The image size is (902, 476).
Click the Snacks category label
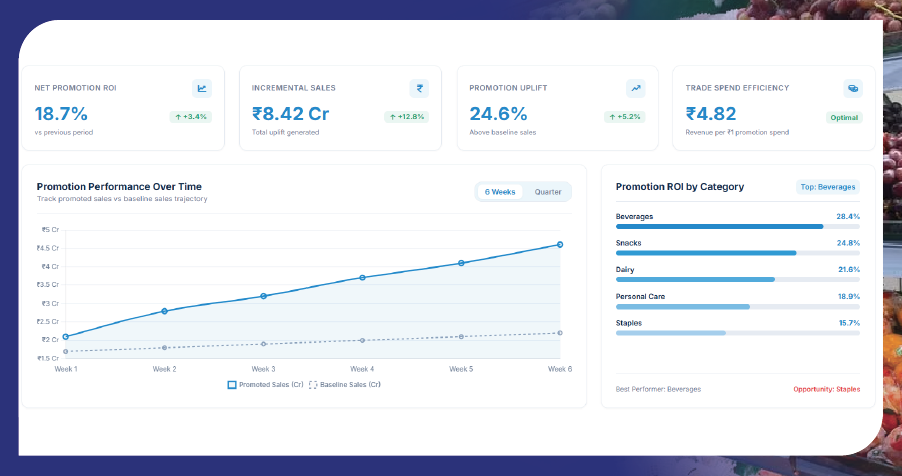[x=628, y=243]
